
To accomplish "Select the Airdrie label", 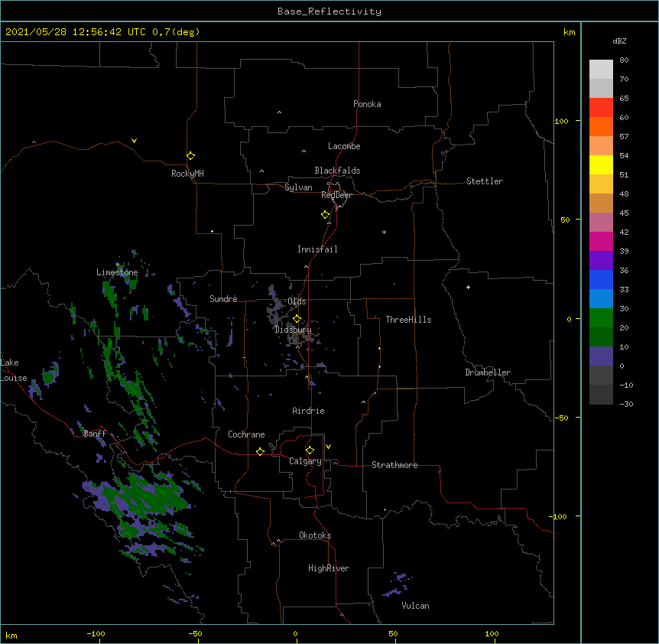I will click(x=308, y=411).
